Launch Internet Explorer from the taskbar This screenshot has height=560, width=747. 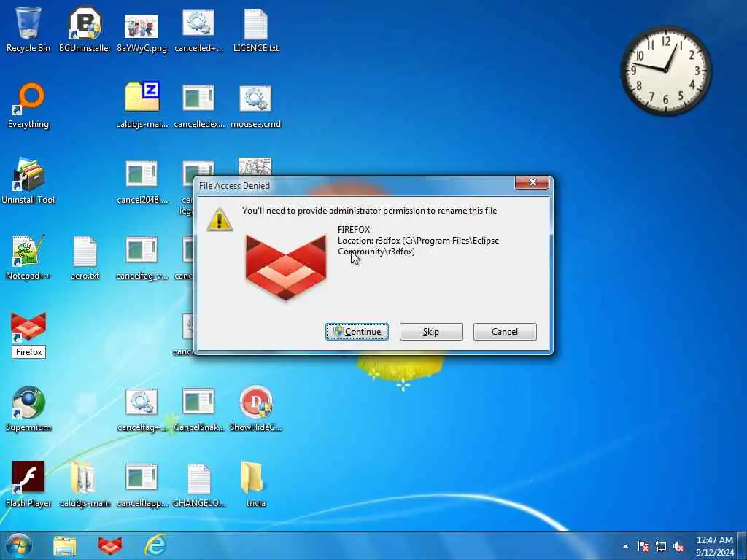(155, 545)
